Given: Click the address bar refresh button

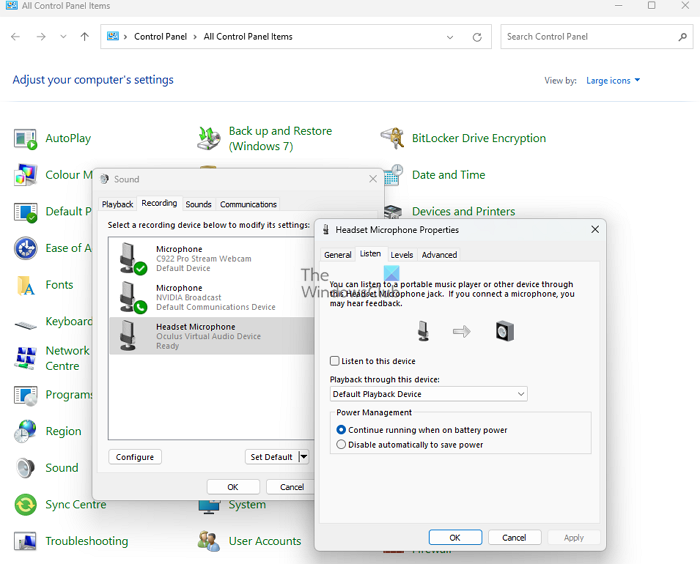Looking at the screenshot, I should point(477,37).
